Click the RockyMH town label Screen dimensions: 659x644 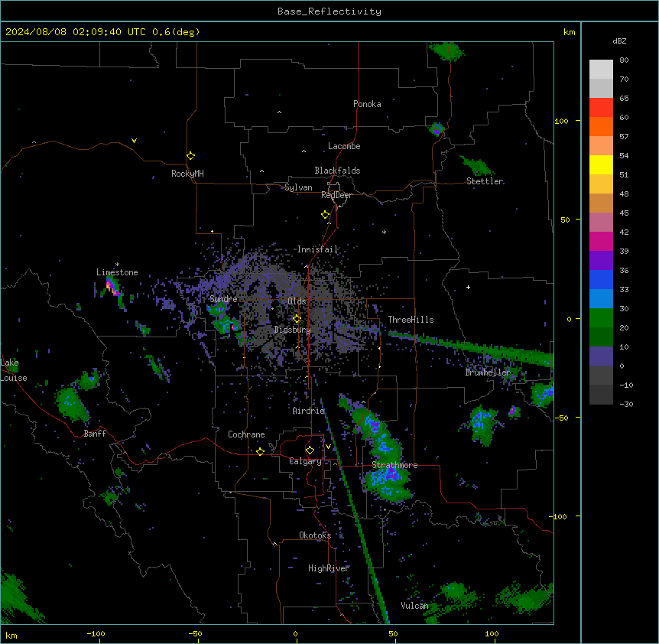click(187, 174)
